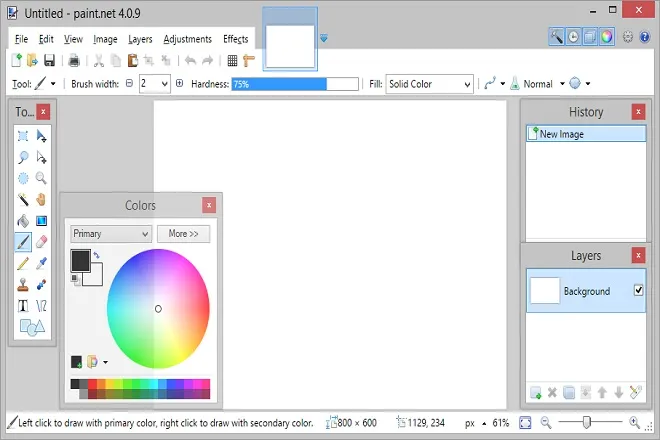Select the Gradient tool
The width and height of the screenshot is (660, 440).
coord(41,220)
